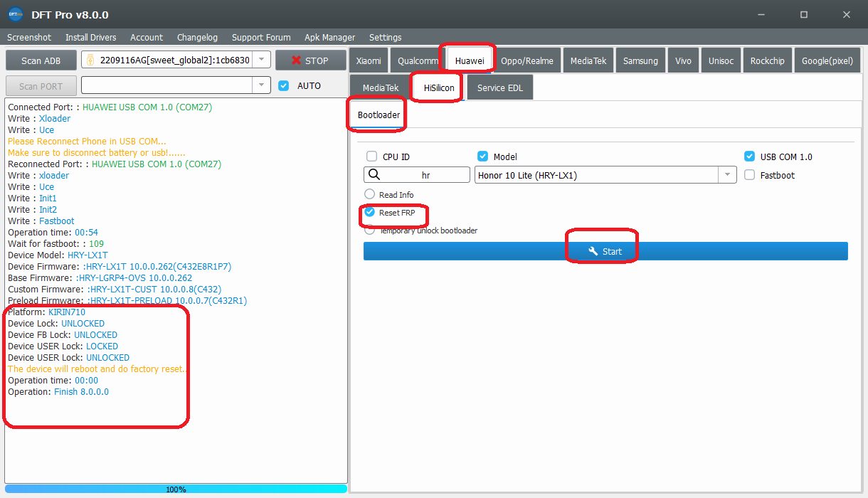Open the Settings menu

385,37
